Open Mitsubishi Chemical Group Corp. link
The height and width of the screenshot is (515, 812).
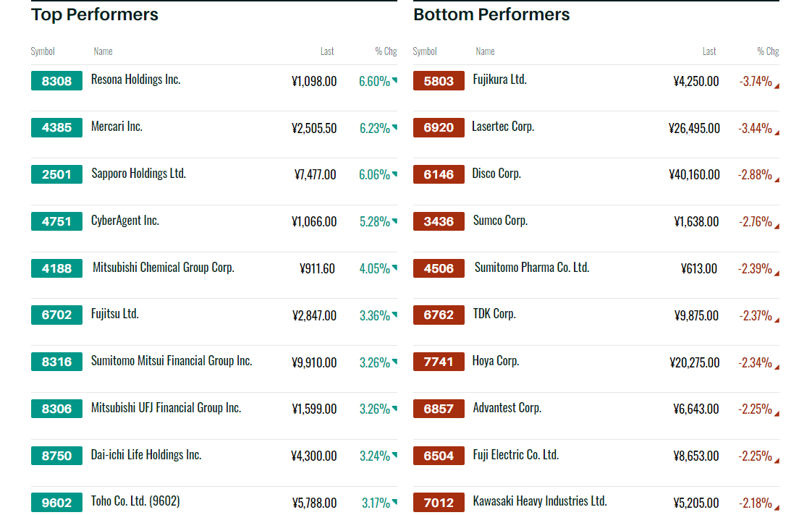tap(164, 268)
